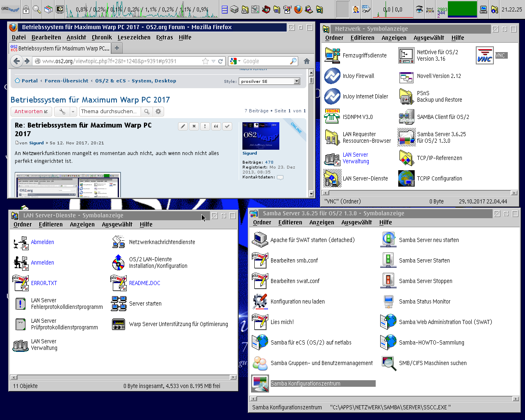The height and width of the screenshot is (420, 525).
Task: Open Apache für SWAT starten (detached)
Action: 260,240
